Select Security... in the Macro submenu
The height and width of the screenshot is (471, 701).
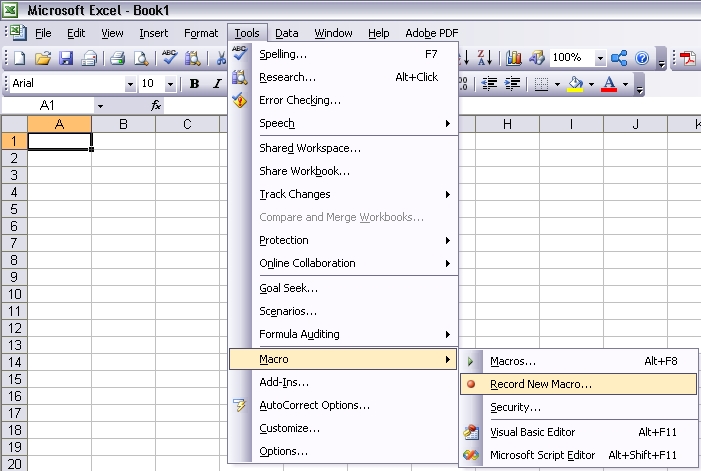(x=579, y=407)
